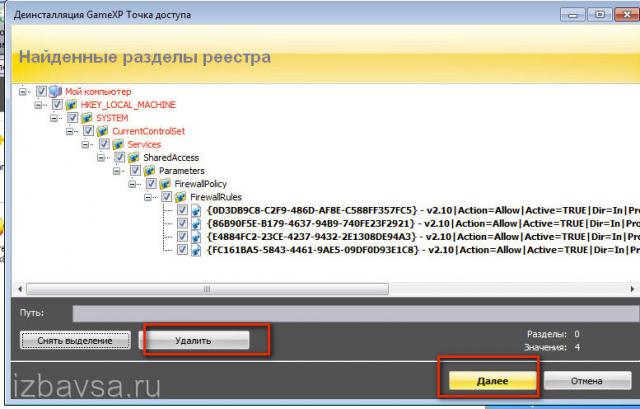Uncheck the {E4884FC2-23CE value checkbox
640x409 pixels.
coord(182,236)
